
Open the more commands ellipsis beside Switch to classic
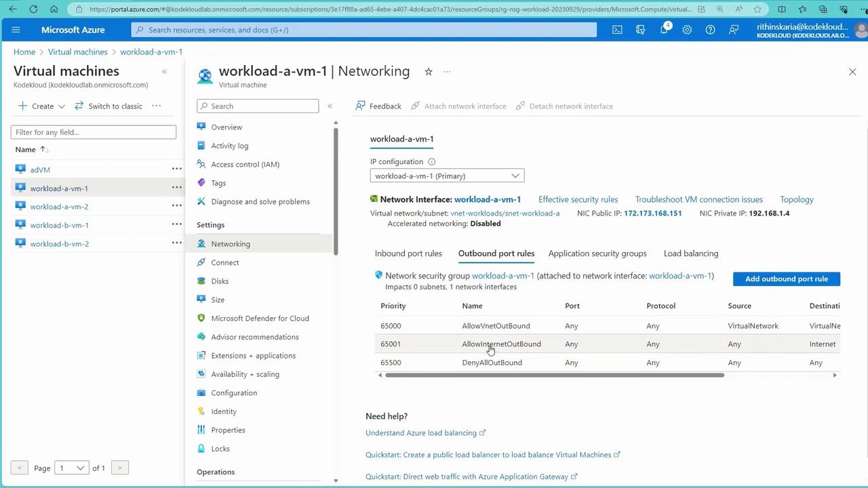[x=157, y=106]
